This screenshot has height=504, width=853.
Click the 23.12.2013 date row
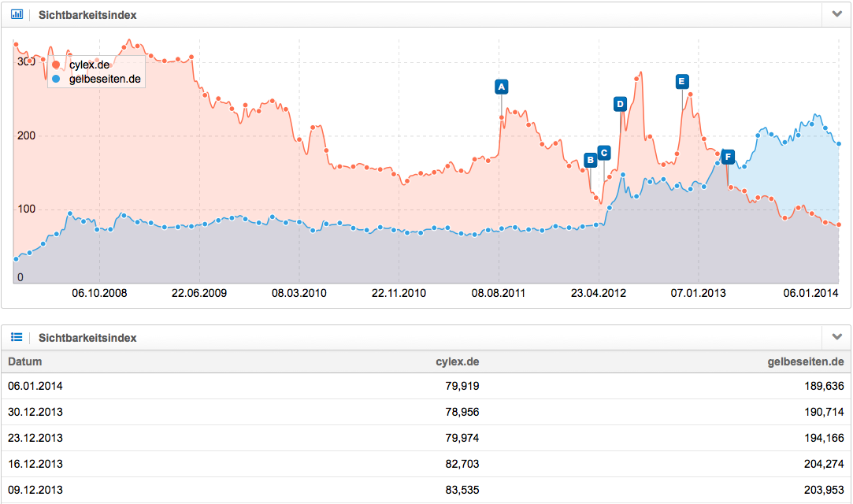34,438
